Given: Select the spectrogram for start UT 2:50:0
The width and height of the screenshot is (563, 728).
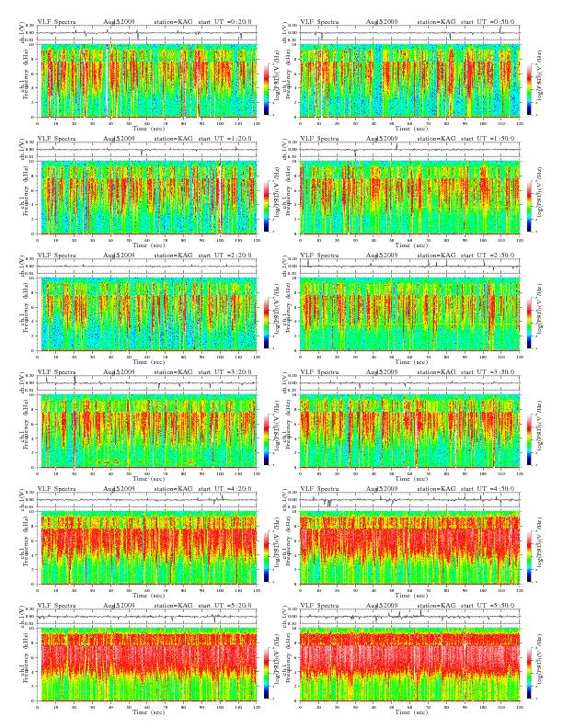Looking at the screenshot, I should (x=409, y=314).
